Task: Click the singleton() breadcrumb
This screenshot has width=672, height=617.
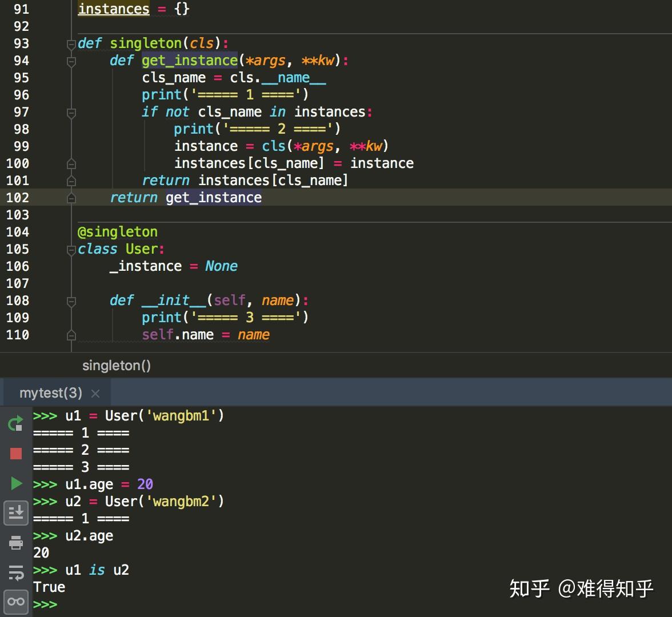Action: pos(116,366)
